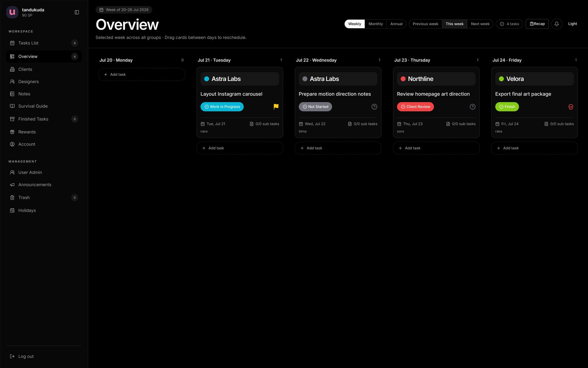Click the red dot on Northline
588x368 pixels.
click(403, 79)
